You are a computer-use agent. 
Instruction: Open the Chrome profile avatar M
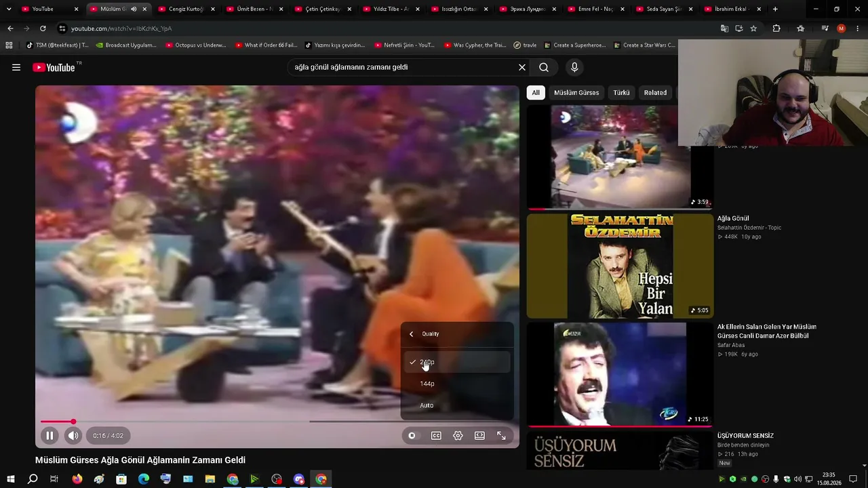click(842, 28)
